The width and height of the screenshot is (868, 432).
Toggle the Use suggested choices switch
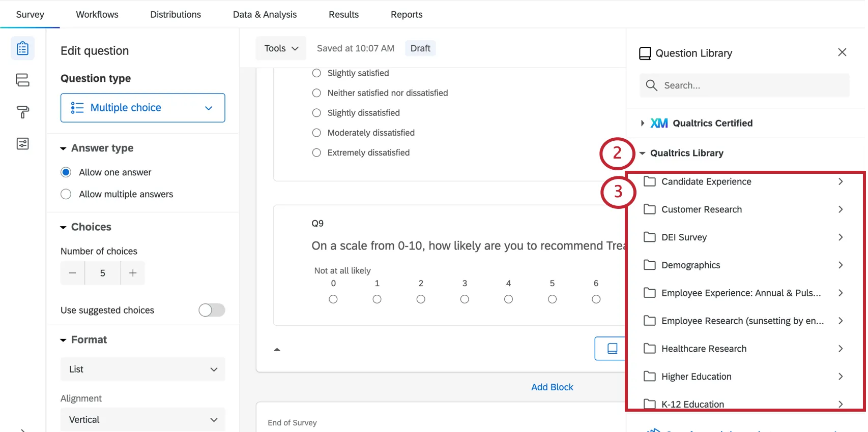212,310
